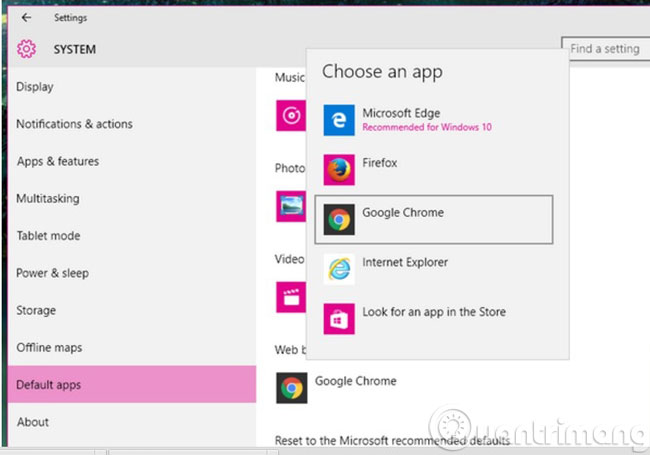Click the Music player default app icon
This screenshot has width=650, height=455.
(291, 115)
